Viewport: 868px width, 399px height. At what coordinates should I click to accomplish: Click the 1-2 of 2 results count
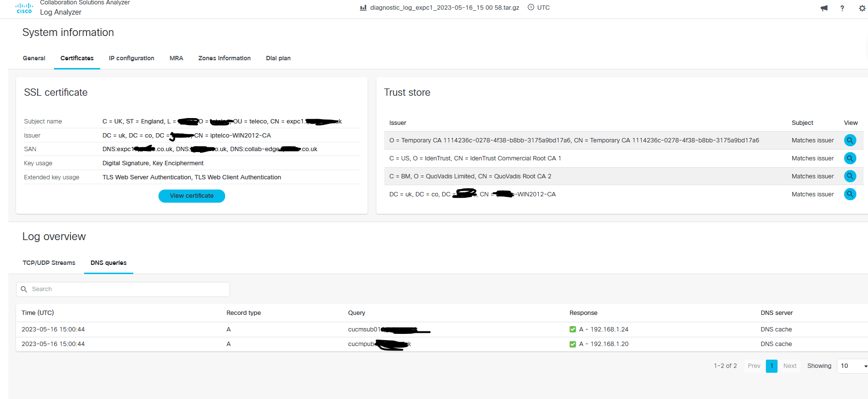tap(725, 366)
